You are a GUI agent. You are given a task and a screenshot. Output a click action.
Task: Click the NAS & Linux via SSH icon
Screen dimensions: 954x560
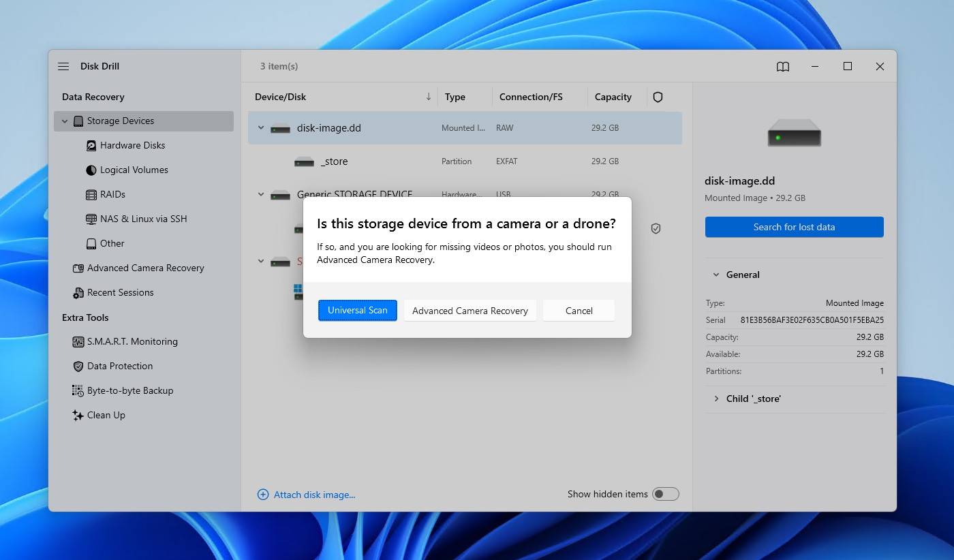pos(91,219)
